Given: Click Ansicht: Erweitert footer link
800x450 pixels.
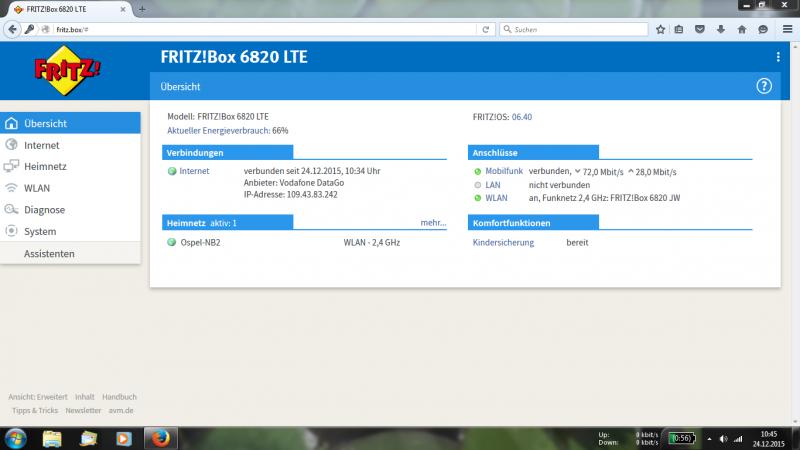Looking at the screenshot, I should tap(38, 397).
